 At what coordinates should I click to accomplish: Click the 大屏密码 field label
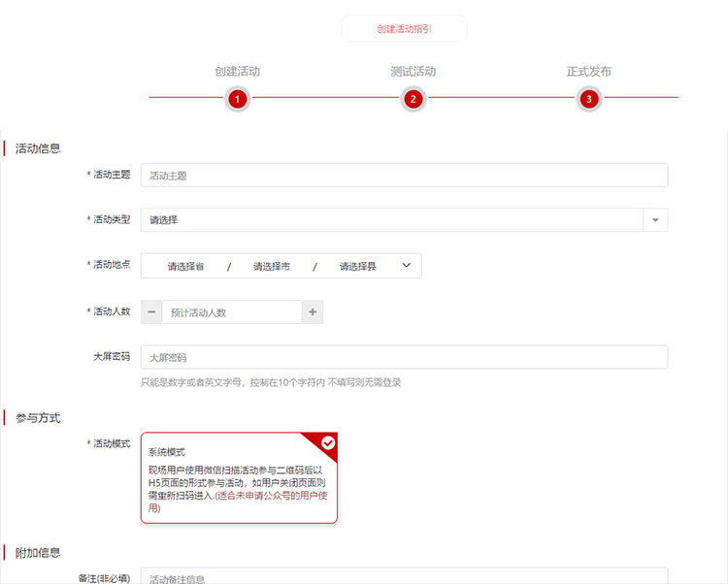click(x=112, y=356)
